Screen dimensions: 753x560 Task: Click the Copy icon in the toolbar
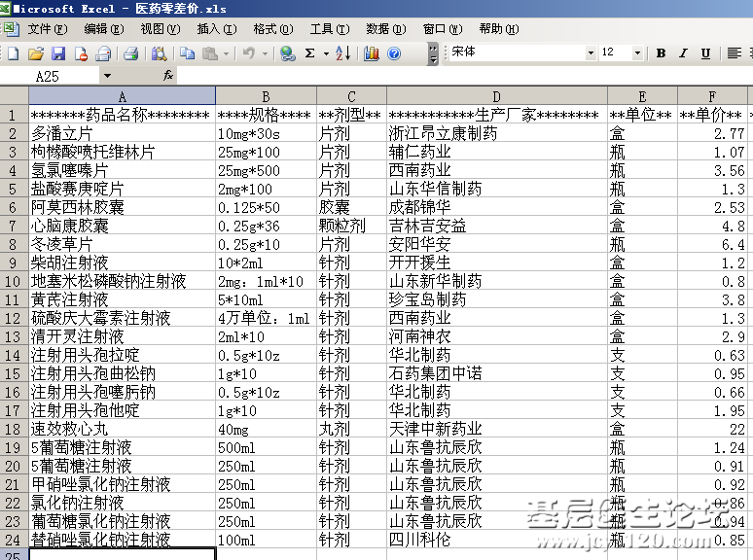tap(185, 53)
